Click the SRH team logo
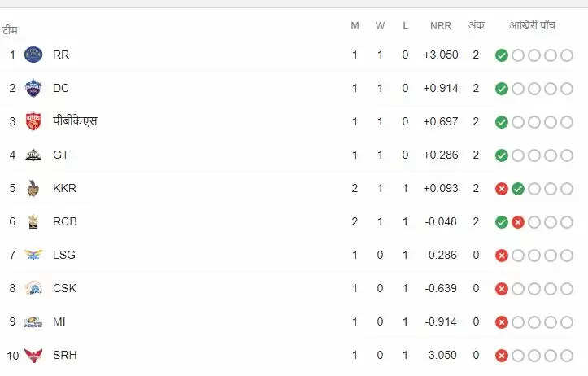The image size is (588, 376). pyautogui.click(x=33, y=355)
